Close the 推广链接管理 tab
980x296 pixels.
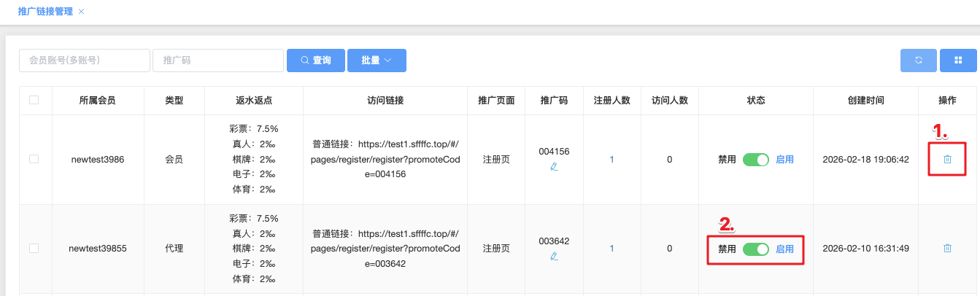pos(81,12)
